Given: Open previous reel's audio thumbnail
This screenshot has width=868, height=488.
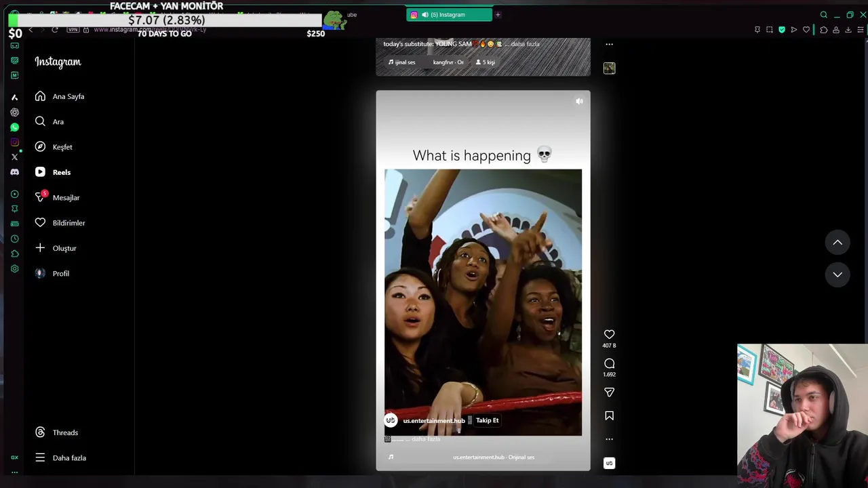Looking at the screenshot, I should tap(609, 68).
